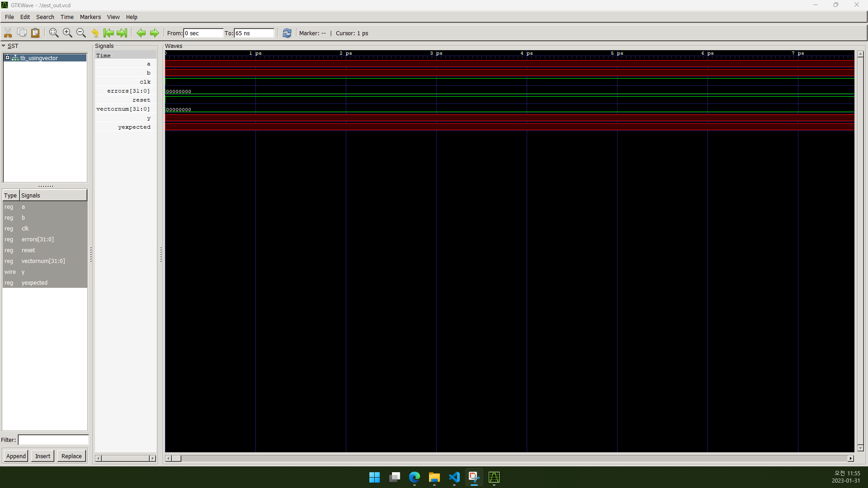Open Task View in taskbar
The height and width of the screenshot is (488, 868).
pyautogui.click(x=395, y=477)
